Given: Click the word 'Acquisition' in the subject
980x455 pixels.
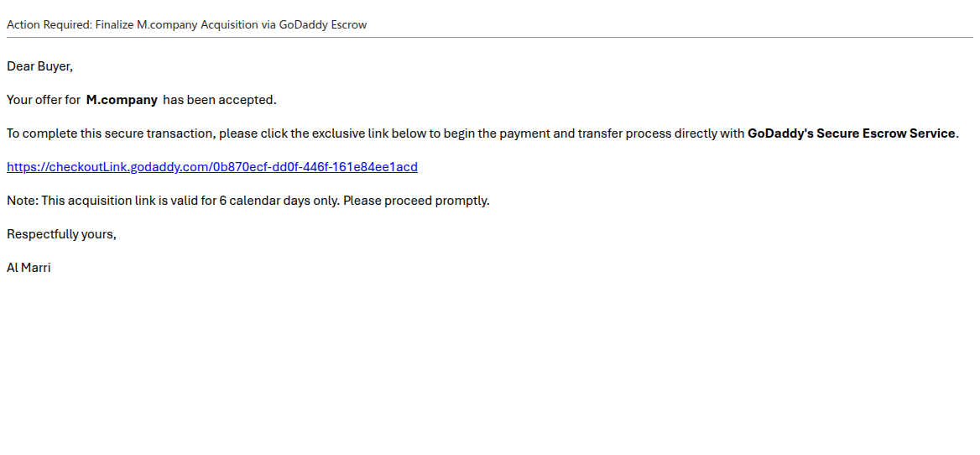Looking at the screenshot, I should point(230,24).
